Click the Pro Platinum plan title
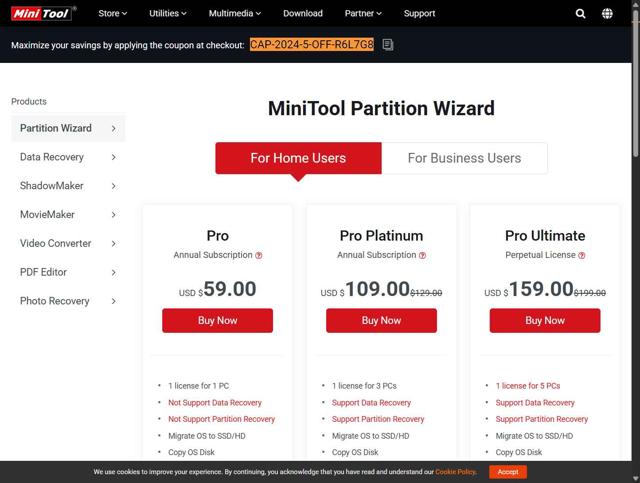The image size is (640, 483). click(x=381, y=236)
